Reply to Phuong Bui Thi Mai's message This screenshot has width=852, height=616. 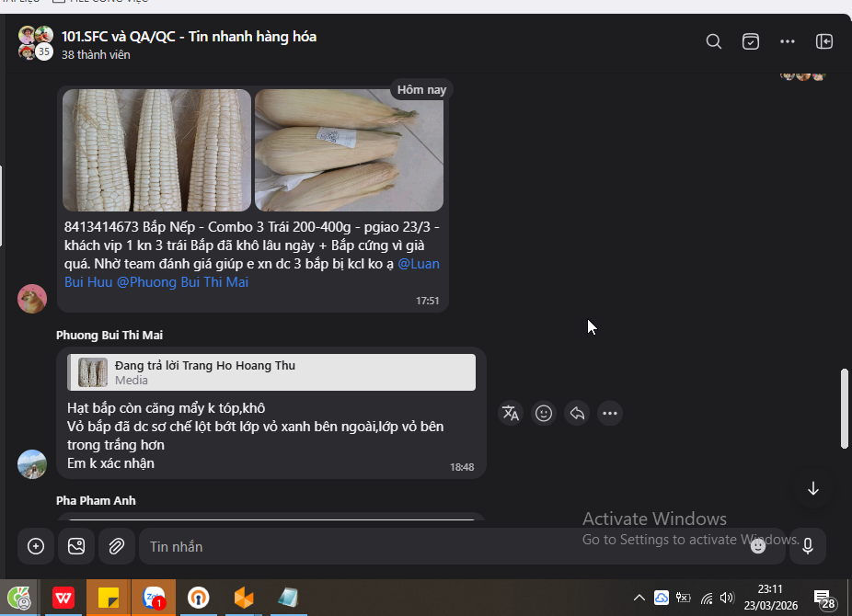click(577, 414)
